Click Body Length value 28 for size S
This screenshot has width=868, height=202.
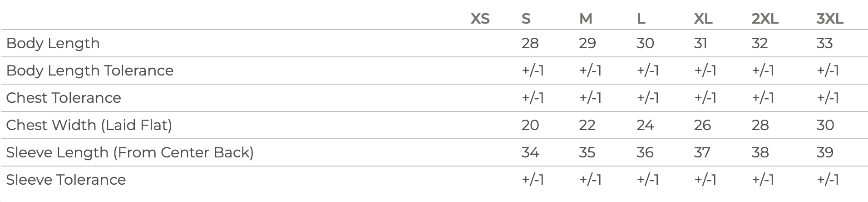pos(530,43)
